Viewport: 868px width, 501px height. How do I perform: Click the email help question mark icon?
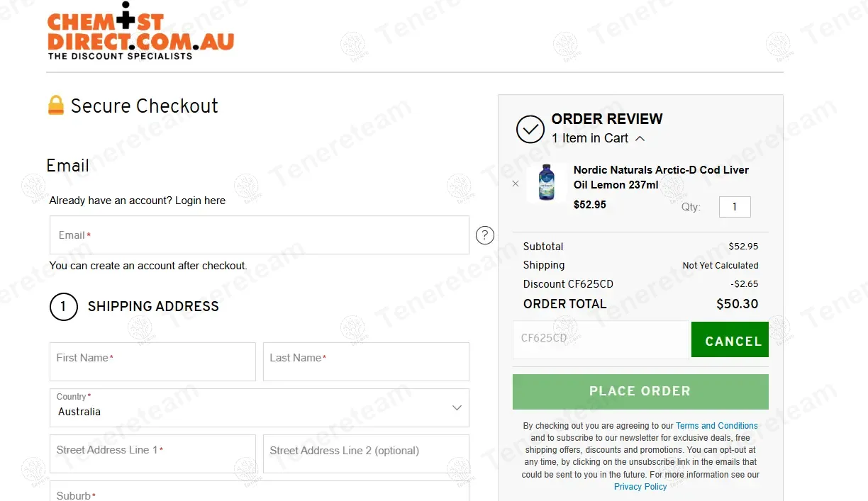485,235
